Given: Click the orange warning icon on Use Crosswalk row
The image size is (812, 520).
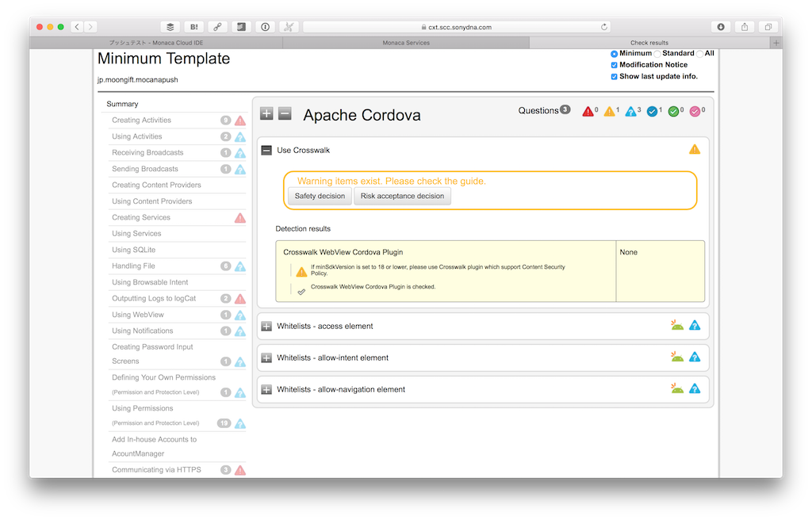Looking at the screenshot, I should click(695, 150).
